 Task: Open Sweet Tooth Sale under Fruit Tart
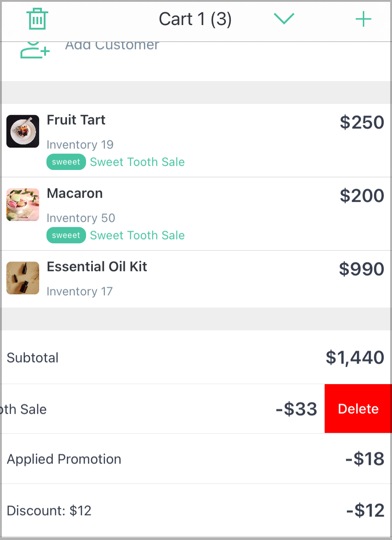pyautogui.click(x=137, y=162)
